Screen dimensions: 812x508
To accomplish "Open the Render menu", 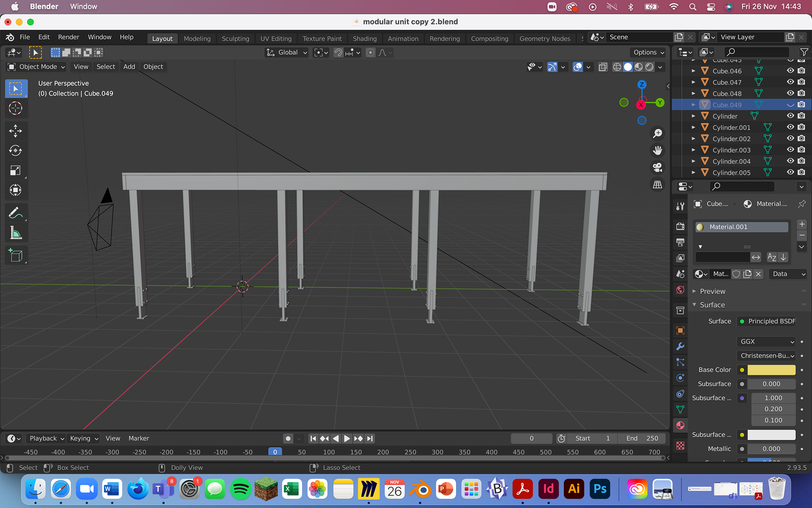I will pyautogui.click(x=69, y=37).
